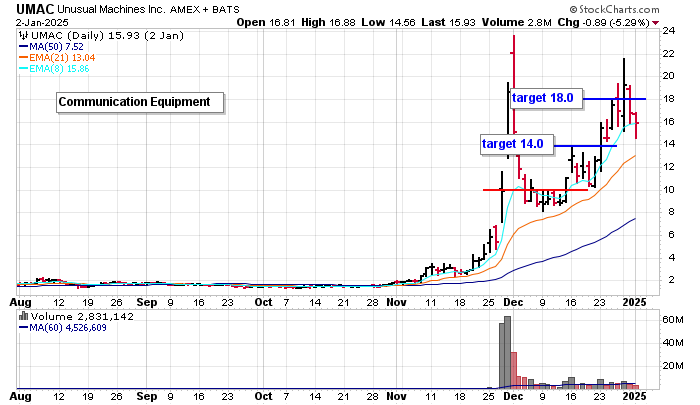The width and height of the screenshot is (700, 405).
Task: Click the Volume 2,831,142 label
Action: pyautogui.click(x=82, y=317)
